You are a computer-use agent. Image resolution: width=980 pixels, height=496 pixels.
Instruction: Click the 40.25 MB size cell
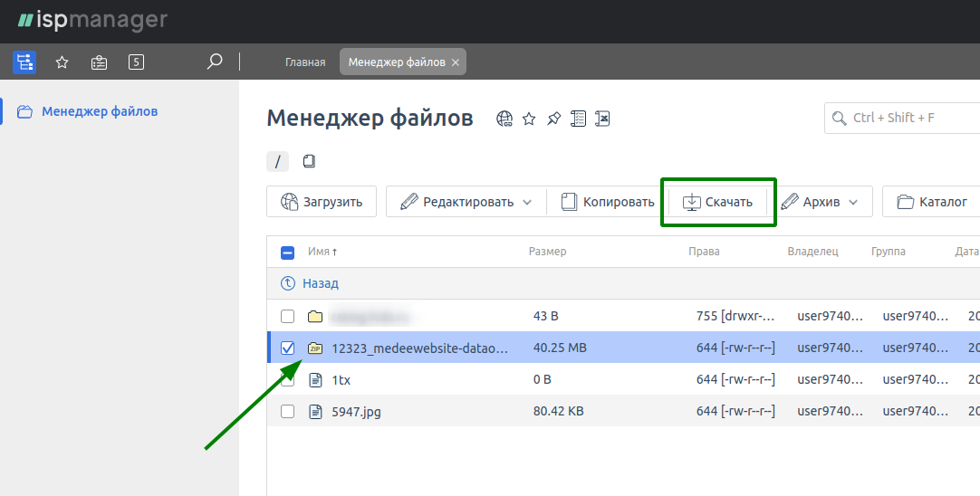[560, 348]
